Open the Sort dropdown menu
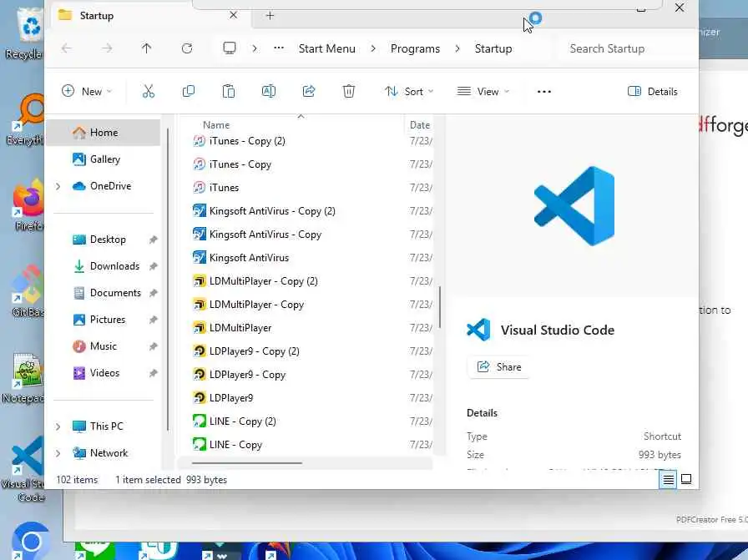Image resolution: width=748 pixels, height=560 pixels. 409,91
